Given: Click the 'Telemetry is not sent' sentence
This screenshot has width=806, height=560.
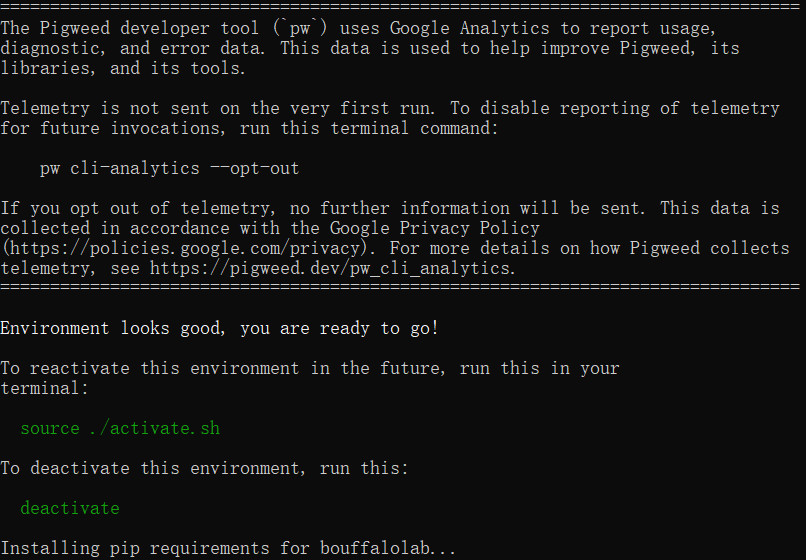Looking at the screenshot, I should 217,108.
